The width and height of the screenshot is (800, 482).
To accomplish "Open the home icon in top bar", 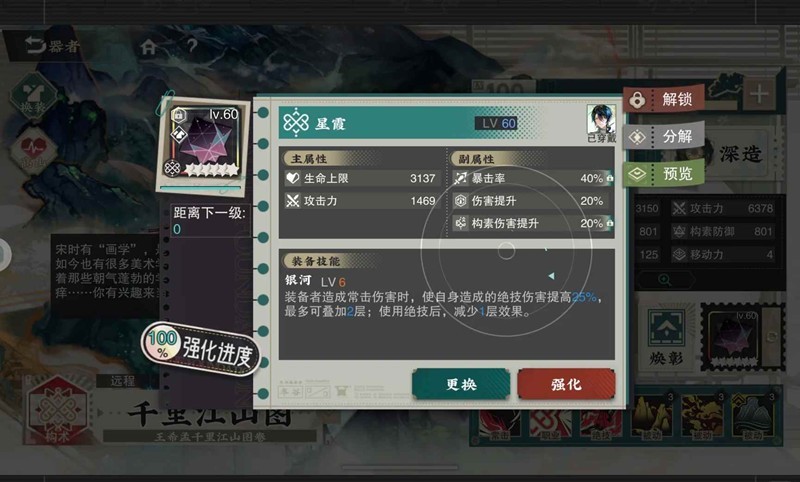I will coord(148,47).
